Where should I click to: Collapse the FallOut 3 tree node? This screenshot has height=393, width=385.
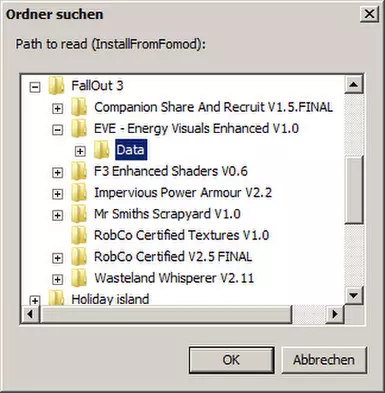pos(35,87)
